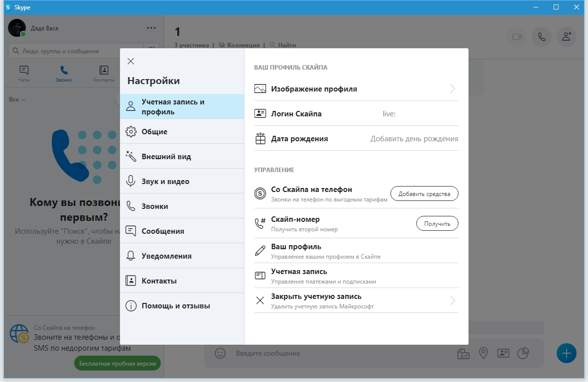This screenshot has width=588, height=382.
Task: Start an audio call from chat header
Action: click(542, 37)
